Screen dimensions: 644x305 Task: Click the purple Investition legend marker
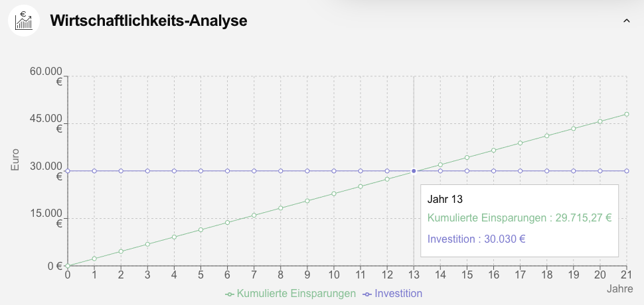click(x=367, y=294)
